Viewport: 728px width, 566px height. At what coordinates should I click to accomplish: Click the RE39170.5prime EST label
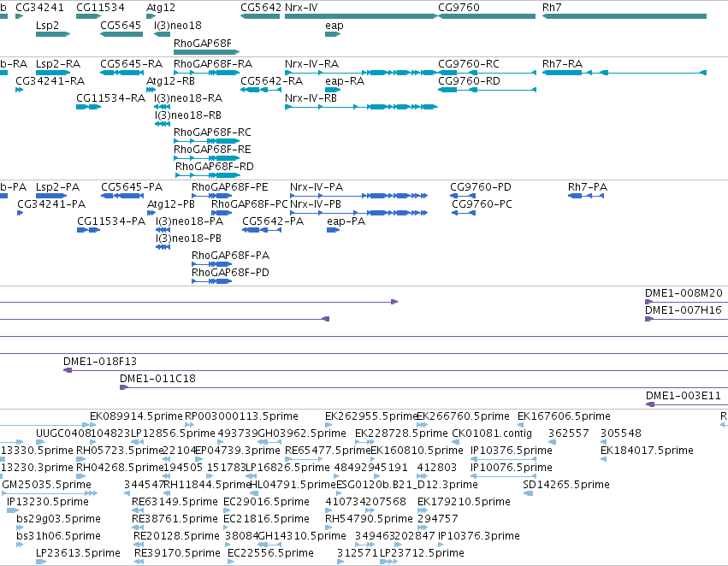click(x=177, y=553)
